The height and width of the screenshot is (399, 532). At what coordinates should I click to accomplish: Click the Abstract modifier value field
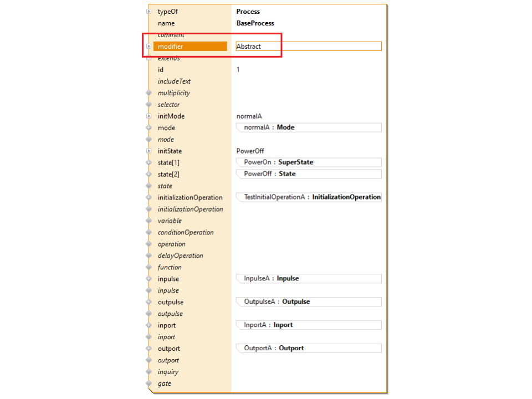(x=308, y=47)
